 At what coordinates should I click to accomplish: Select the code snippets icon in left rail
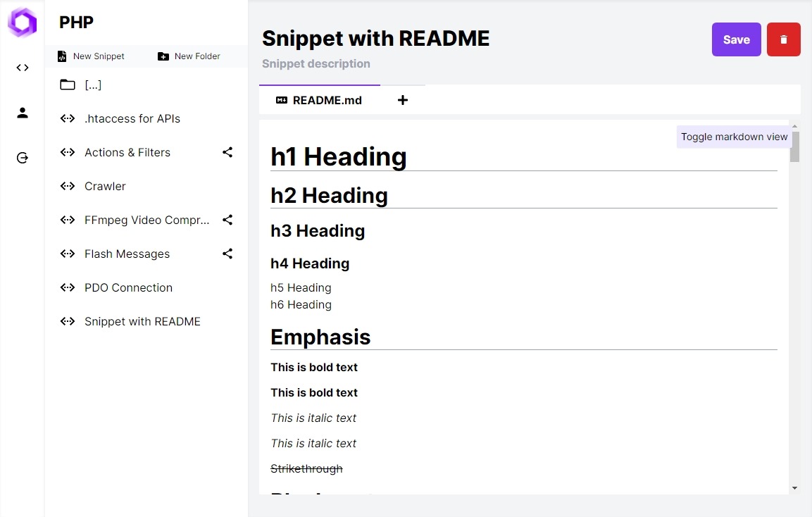[22, 67]
